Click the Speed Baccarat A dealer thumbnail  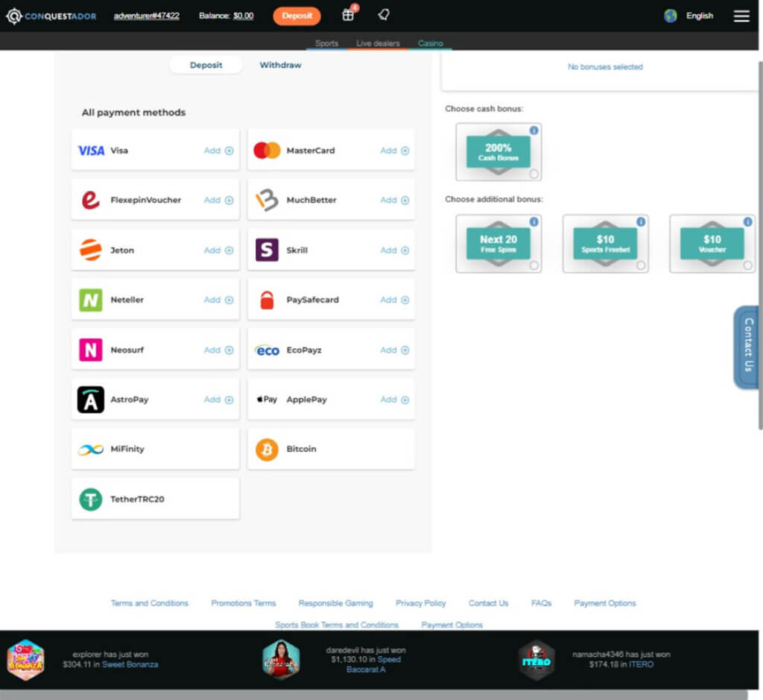click(281, 660)
